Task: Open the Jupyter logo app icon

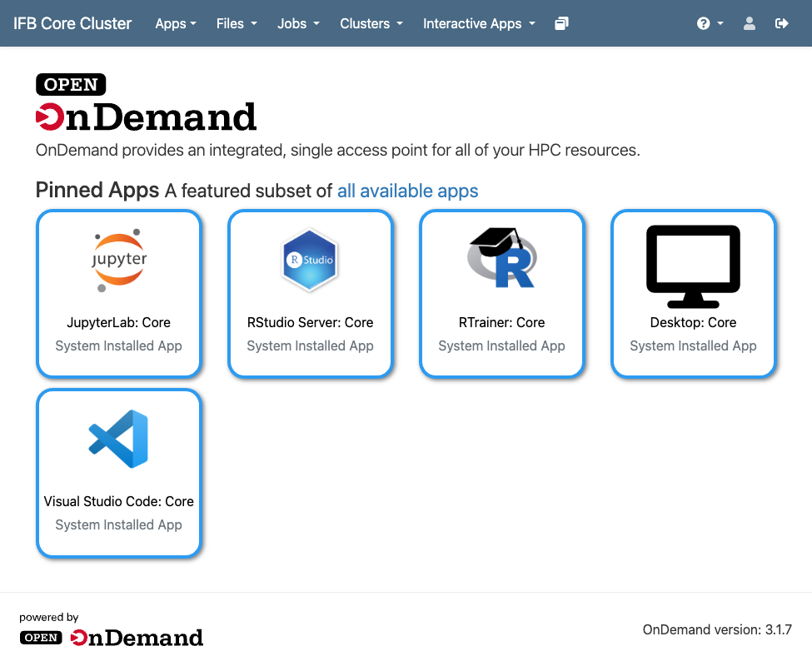Action: coord(119,260)
